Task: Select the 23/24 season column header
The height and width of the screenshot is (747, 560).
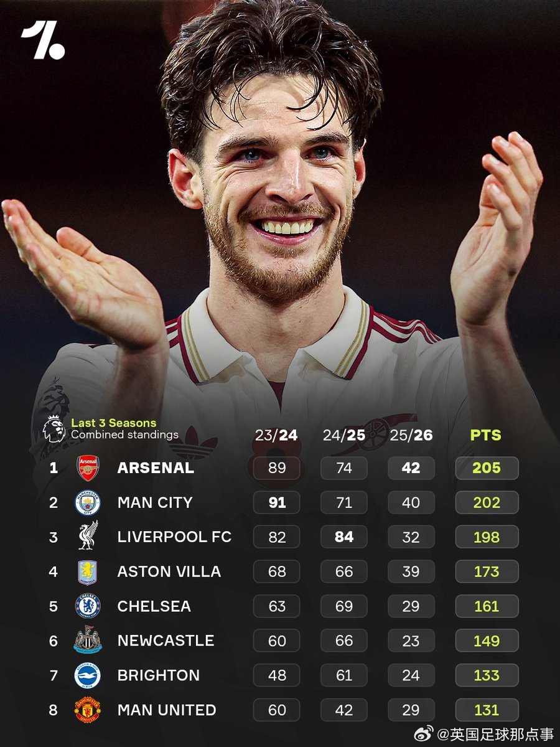Action: coord(276,435)
